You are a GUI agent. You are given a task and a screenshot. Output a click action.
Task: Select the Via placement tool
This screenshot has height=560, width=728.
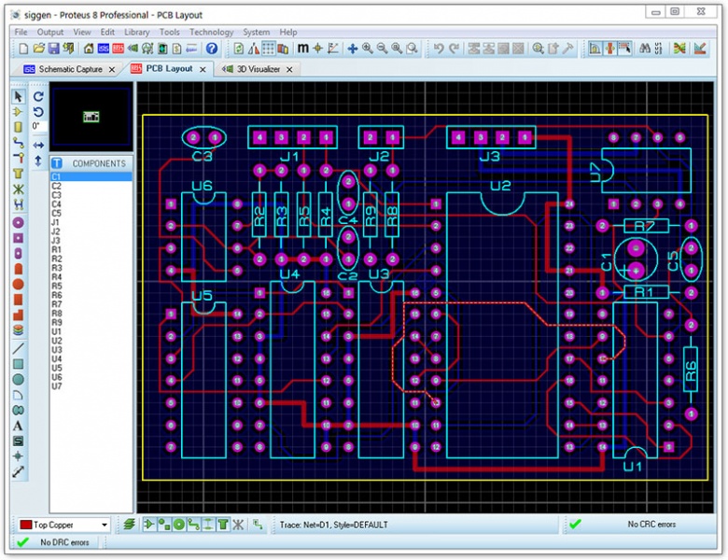pos(18,158)
